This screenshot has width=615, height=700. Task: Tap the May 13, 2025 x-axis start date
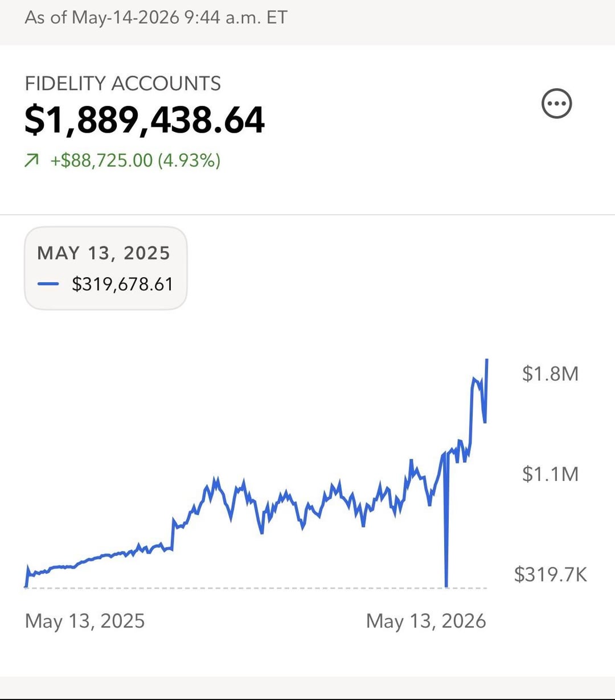pos(85,621)
